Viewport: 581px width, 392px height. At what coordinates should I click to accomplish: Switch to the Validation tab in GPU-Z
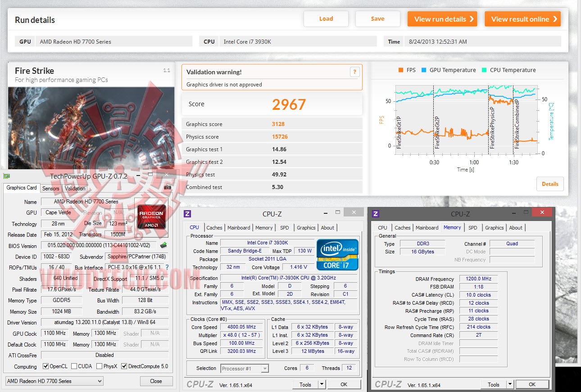(75, 189)
